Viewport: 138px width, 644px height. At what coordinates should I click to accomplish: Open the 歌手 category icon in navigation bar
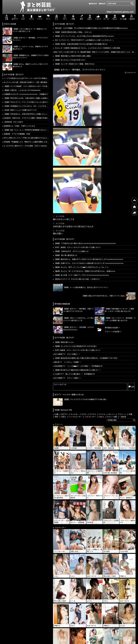click(81, 17)
